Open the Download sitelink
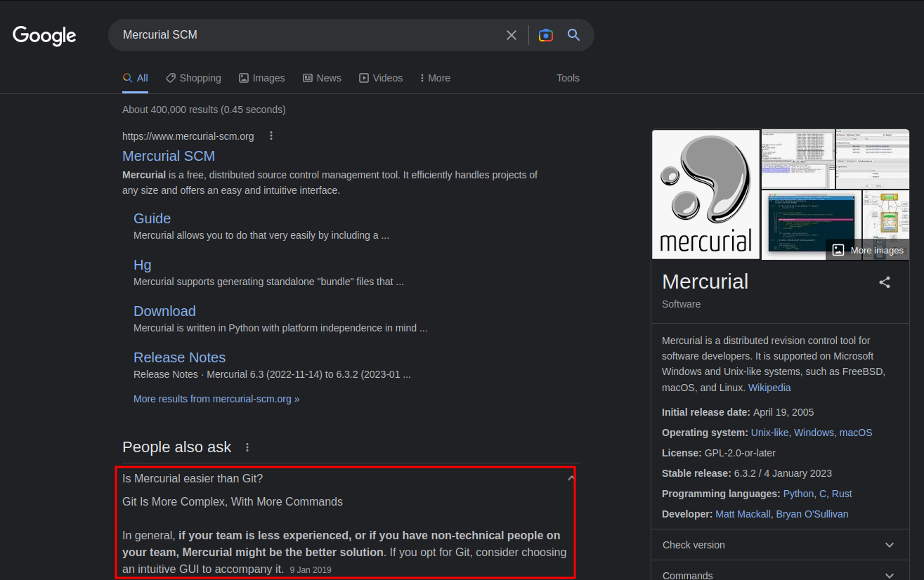This screenshot has height=580, width=924. (x=164, y=311)
